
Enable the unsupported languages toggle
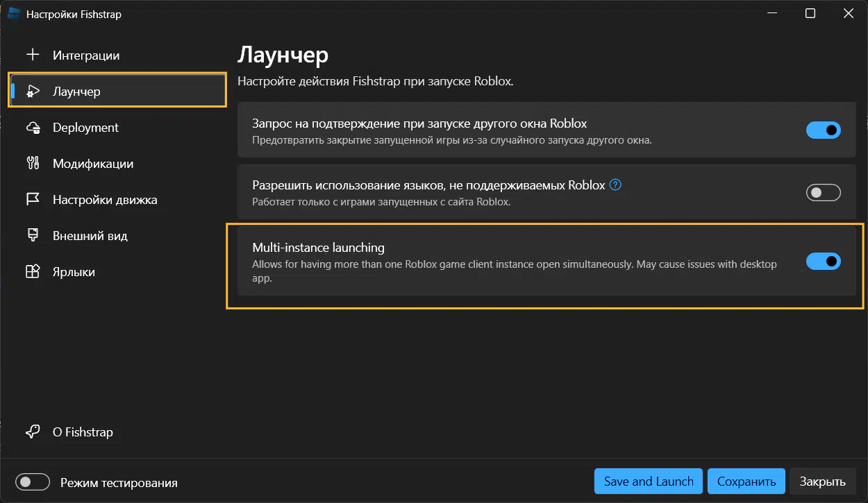point(823,192)
